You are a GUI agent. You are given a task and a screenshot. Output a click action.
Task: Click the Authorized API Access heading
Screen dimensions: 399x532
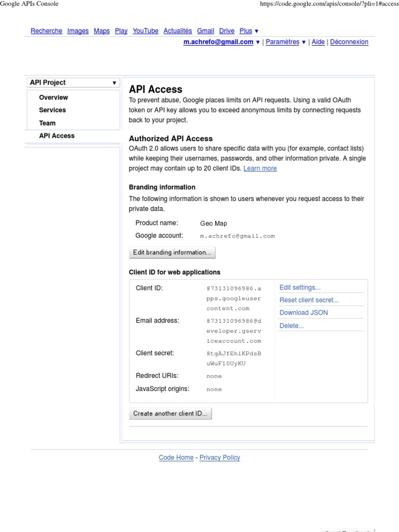[170, 138]
